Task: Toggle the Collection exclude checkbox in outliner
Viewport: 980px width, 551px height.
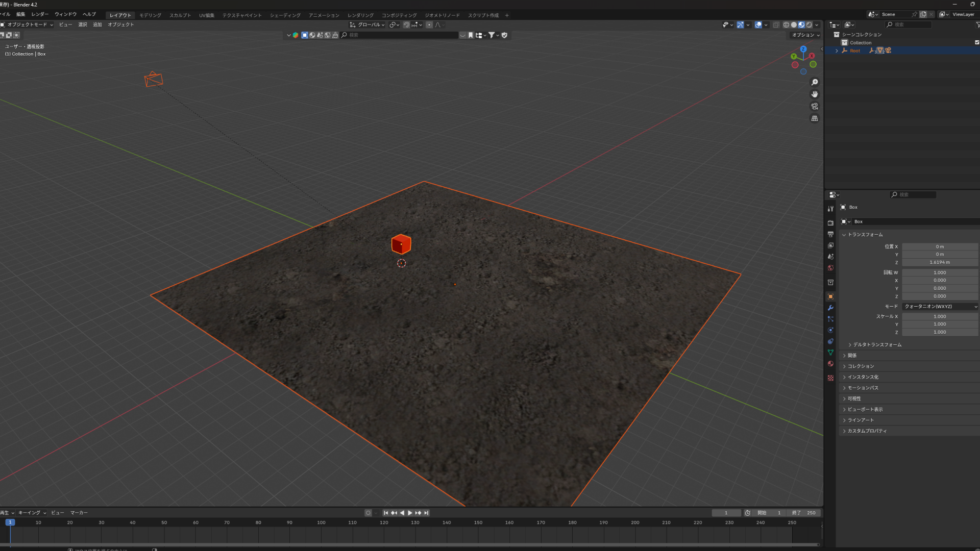Action: (x=977, y=42)
